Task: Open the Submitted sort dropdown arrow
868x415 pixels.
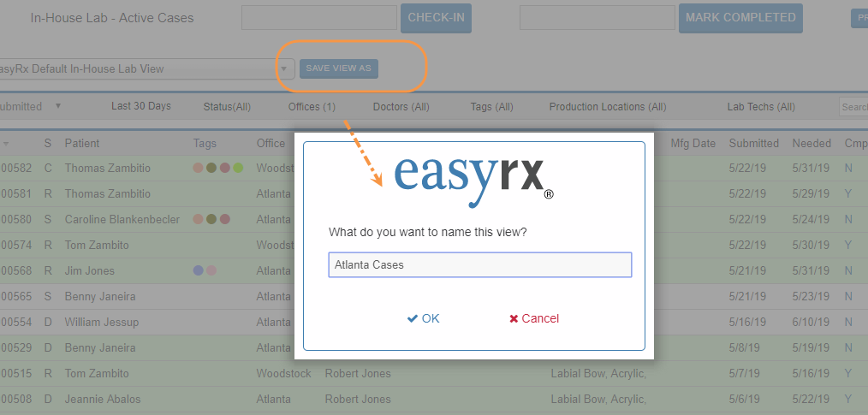Action: click(58, 106)
